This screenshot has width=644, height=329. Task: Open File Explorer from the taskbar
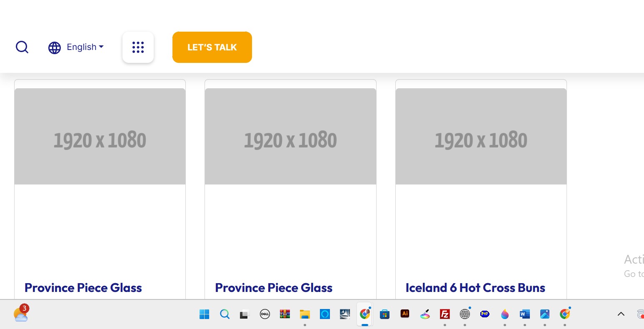(x=305, y=314)
